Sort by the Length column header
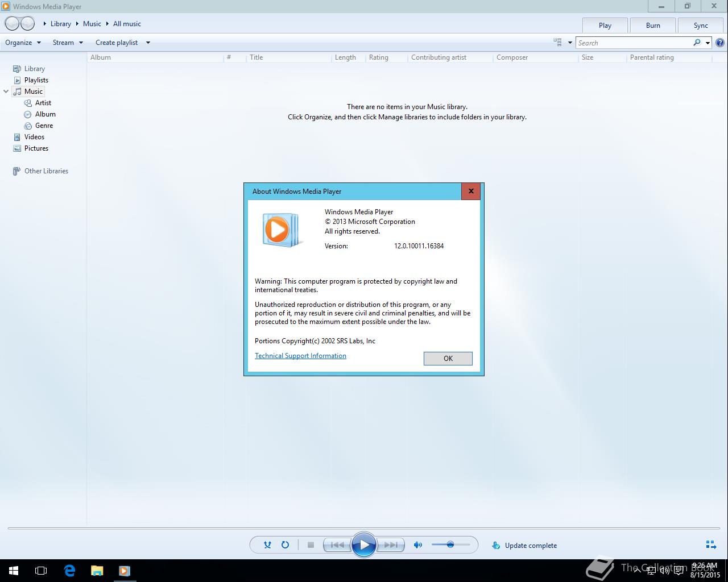 [349, 57]
